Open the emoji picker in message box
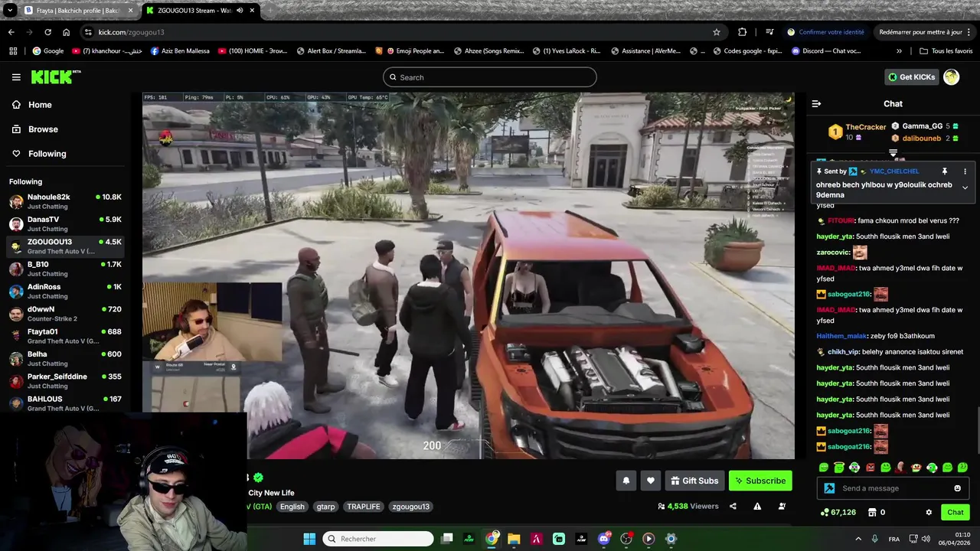The height and width of the screenshot is (551, 980). (957, 488)
